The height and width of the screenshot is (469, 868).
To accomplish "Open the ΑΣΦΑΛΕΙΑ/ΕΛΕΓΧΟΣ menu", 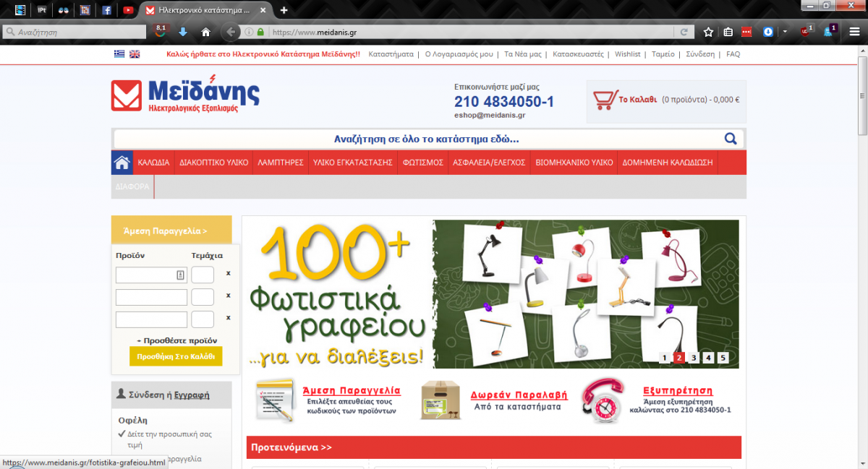I will 489,163.
